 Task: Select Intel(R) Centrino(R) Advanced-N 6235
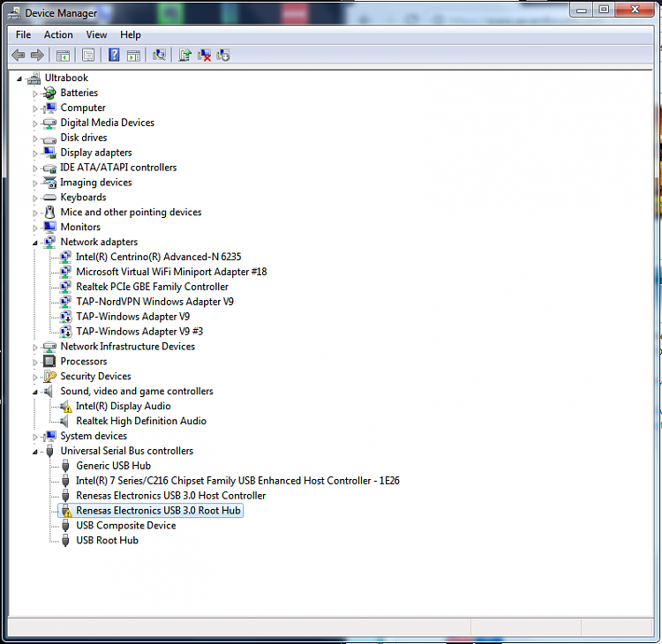click(158, 257)
